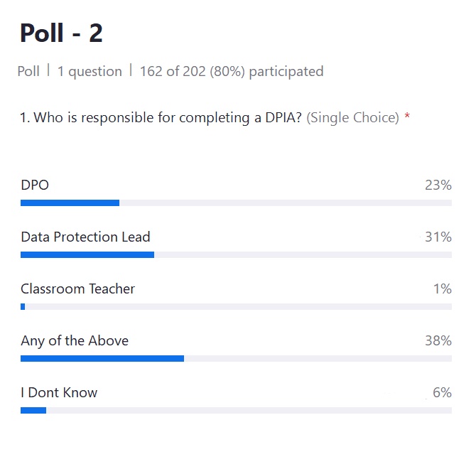Click the Any of the Above label
Image resolution: width=476 pixels, height=474 pixels.
click(x=75, y=340)
